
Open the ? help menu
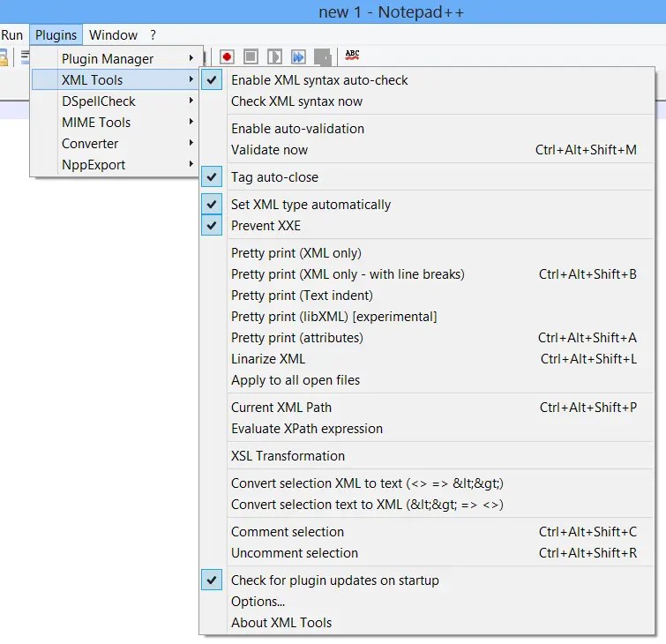pos(153,34)
